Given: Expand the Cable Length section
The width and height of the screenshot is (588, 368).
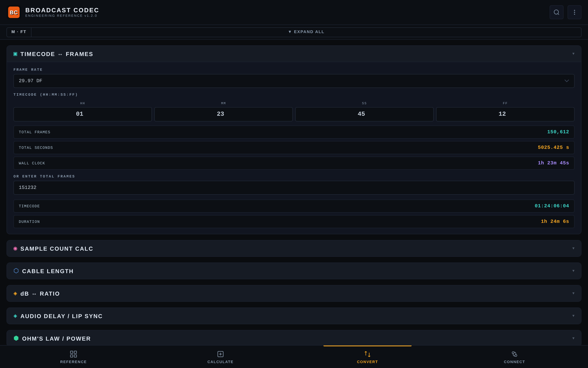Looking at the screenshot, I should [294, 271].
